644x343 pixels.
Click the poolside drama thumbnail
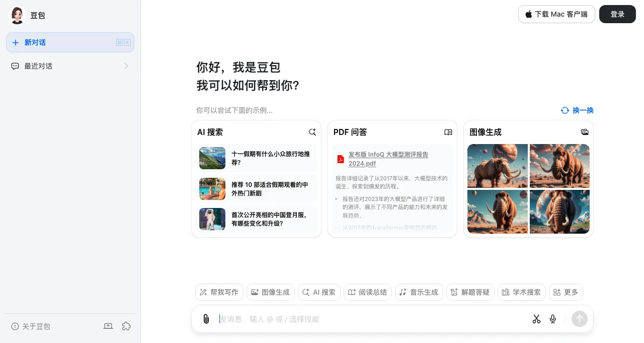(x=212, y=189)
